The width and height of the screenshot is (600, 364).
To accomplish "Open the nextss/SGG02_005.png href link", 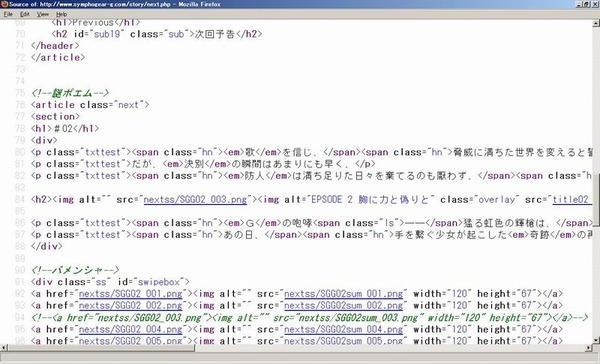I will tap(130, 340).
